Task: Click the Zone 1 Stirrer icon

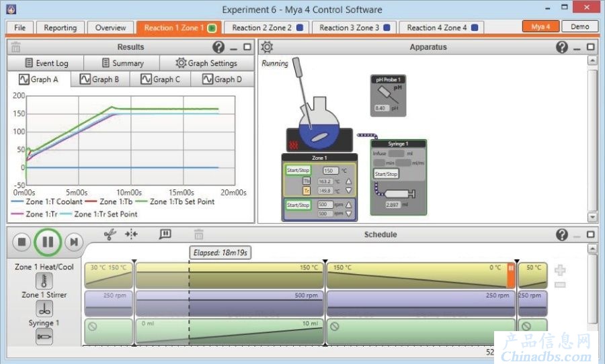Action: pos(44,309)
